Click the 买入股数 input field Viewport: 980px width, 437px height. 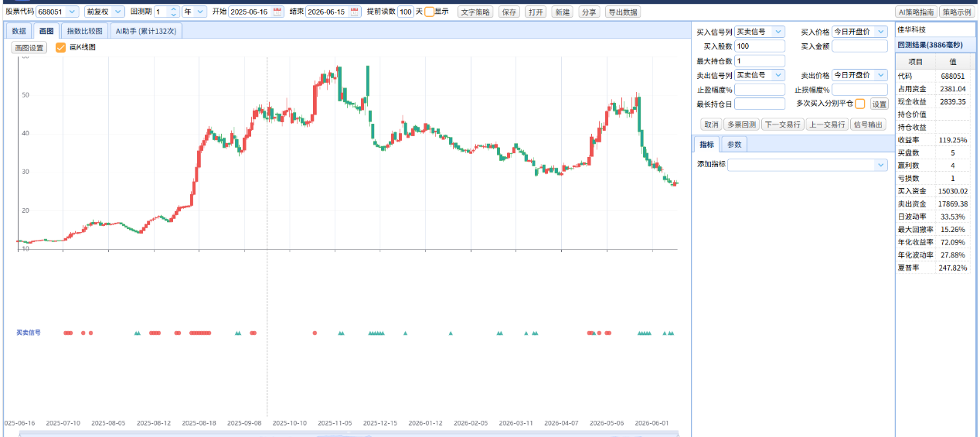point(760,46)
